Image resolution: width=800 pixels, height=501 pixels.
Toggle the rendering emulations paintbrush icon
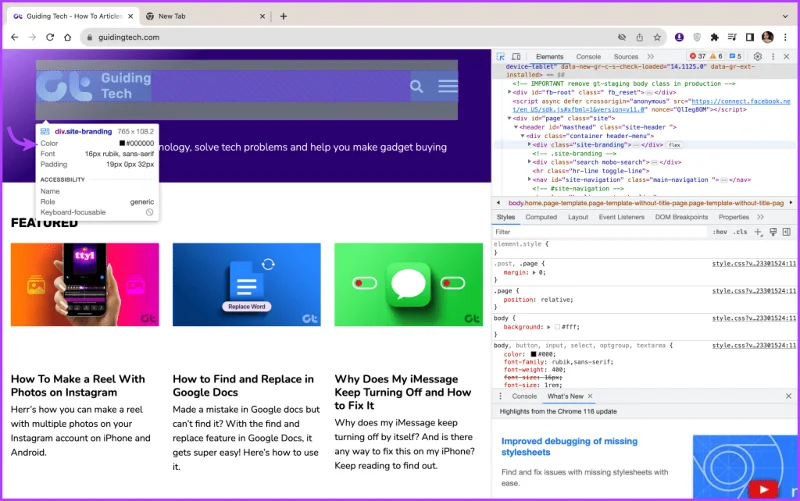(x=773, y=232)
